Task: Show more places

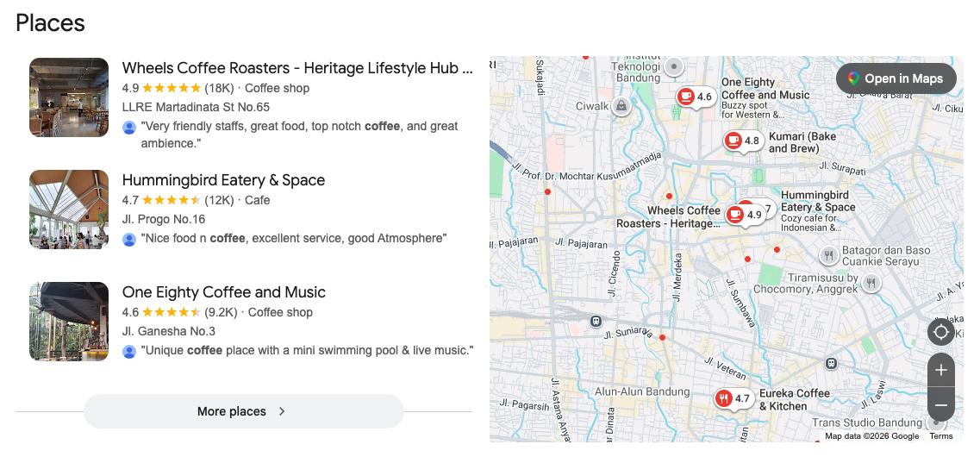Action: 244,411
